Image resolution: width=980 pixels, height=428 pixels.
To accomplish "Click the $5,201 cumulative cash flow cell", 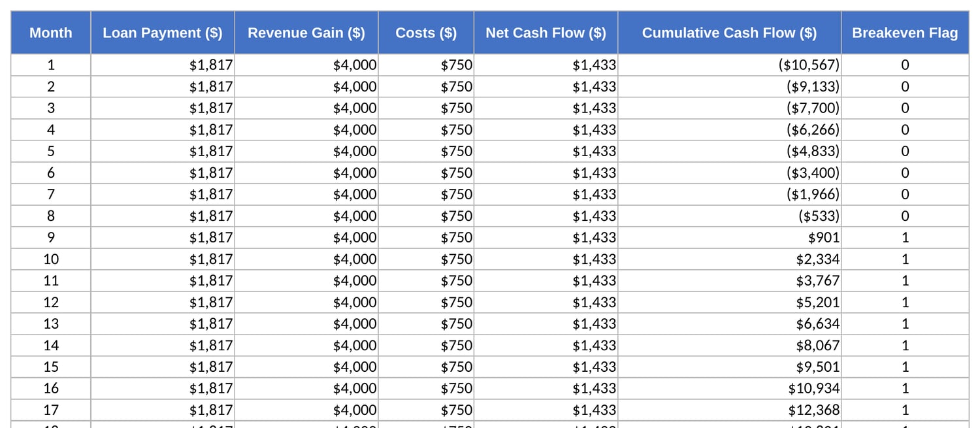I will (x=730, y=302).
